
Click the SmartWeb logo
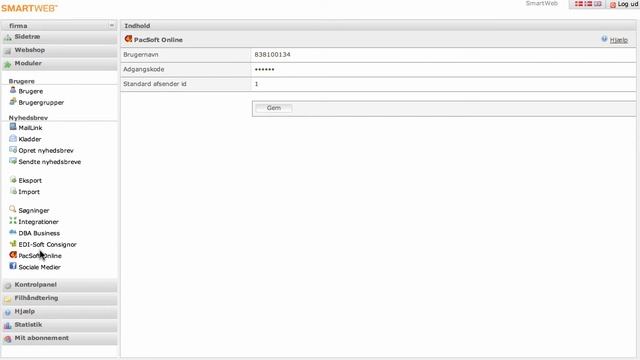pos(29,8)
